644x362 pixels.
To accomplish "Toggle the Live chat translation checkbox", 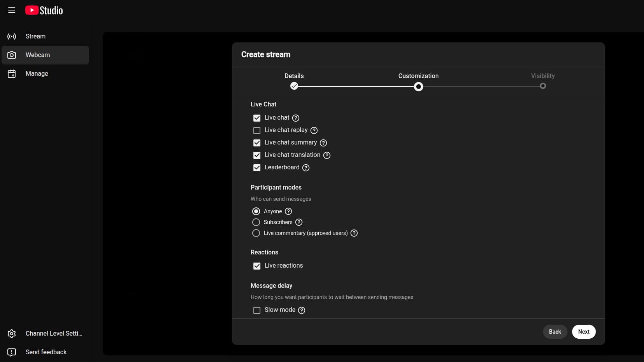I will [x=257, y=155].
